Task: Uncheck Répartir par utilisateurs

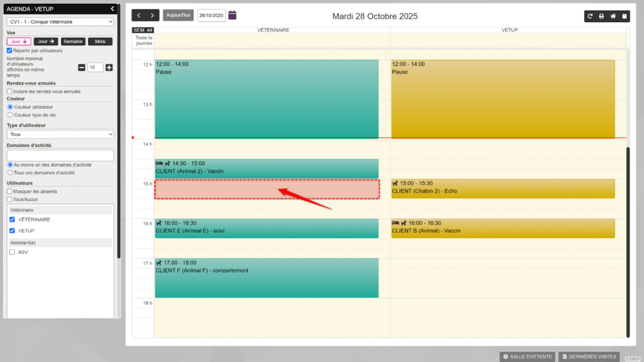Action: [9, 50]
